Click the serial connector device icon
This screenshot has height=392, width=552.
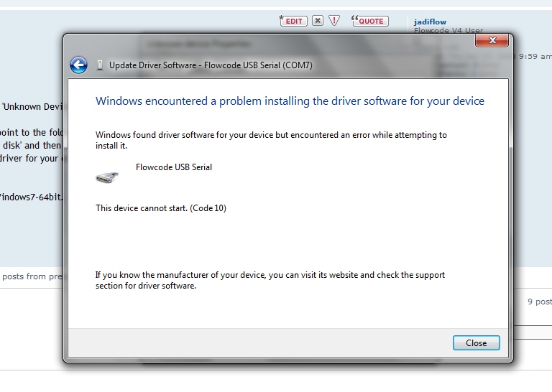click(107, 177)
